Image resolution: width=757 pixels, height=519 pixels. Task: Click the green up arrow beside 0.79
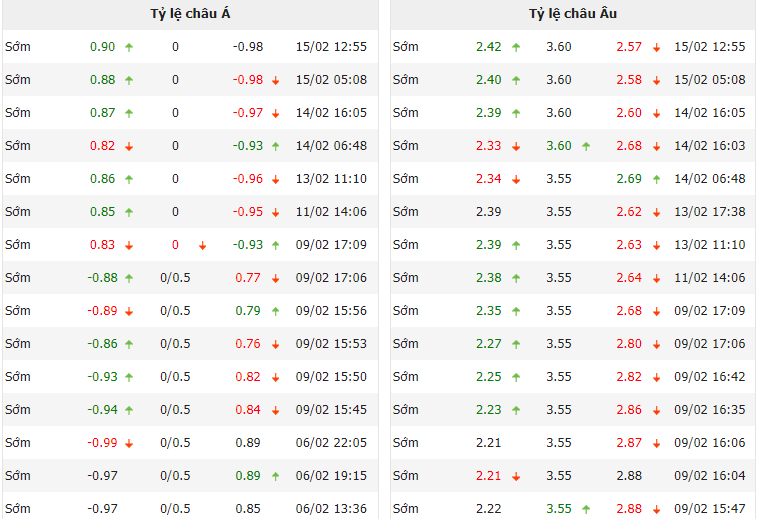[275, 311]
